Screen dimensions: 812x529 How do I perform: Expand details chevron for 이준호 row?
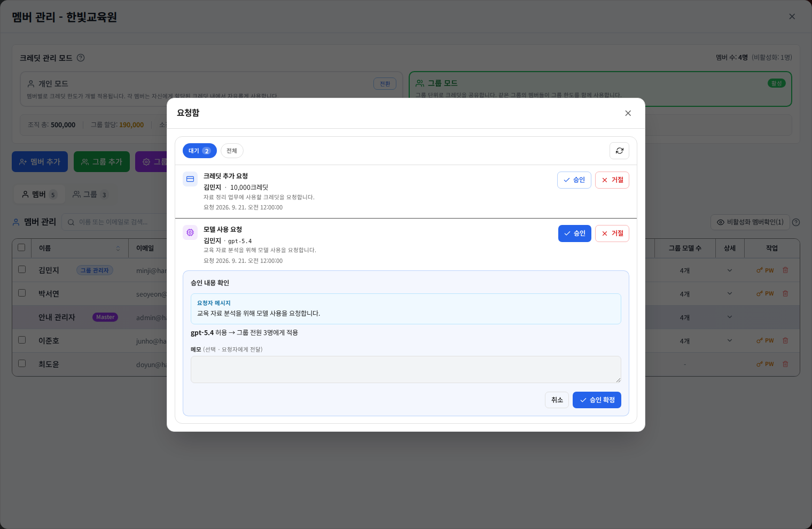click(730, 341)
